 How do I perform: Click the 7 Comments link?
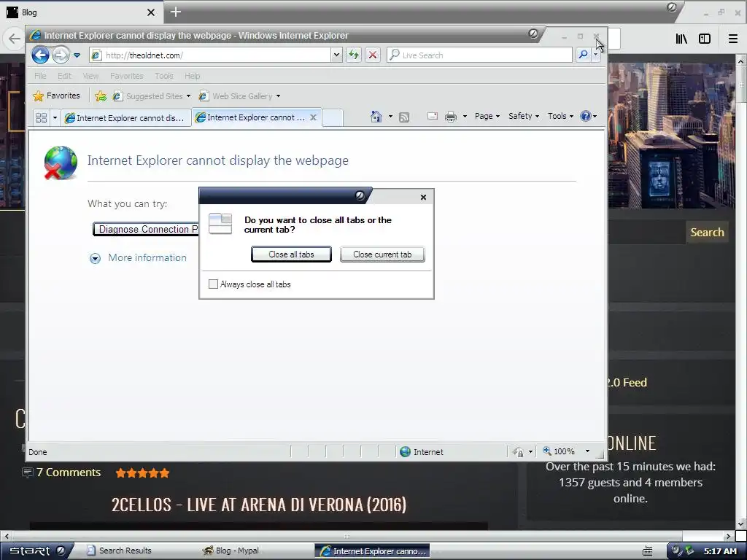click(68, 472)
